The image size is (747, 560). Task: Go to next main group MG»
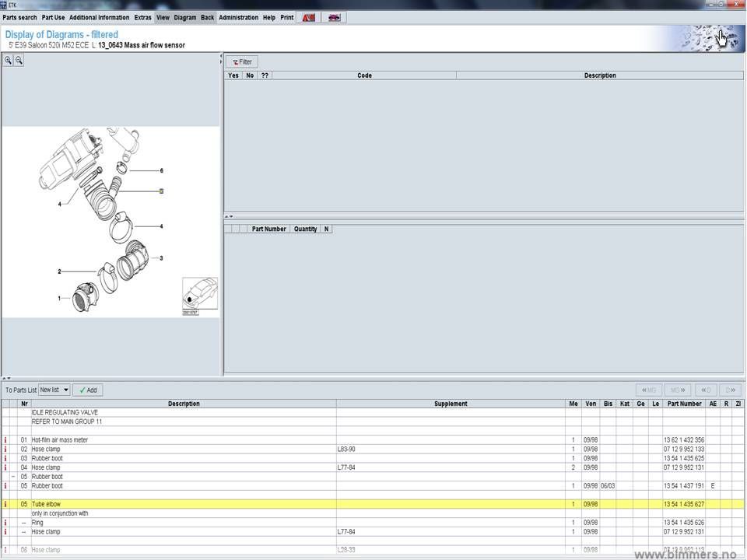pyautogui.click(x=678, y=390)
